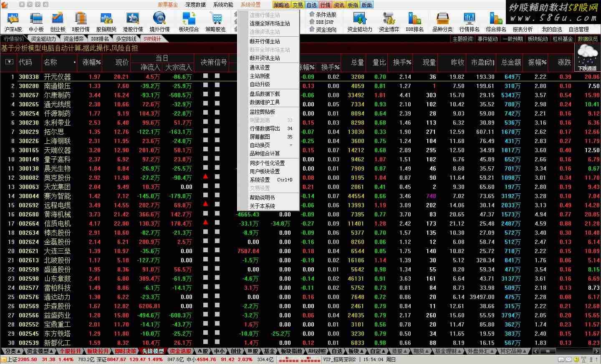
Task: Expand the 外盘外汇 bottom dropdown tab
Action: (481, 351)
